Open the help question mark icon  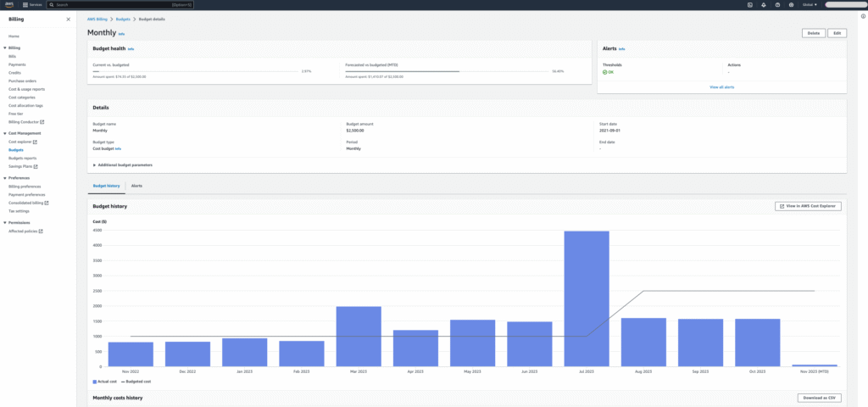[778, 4]
